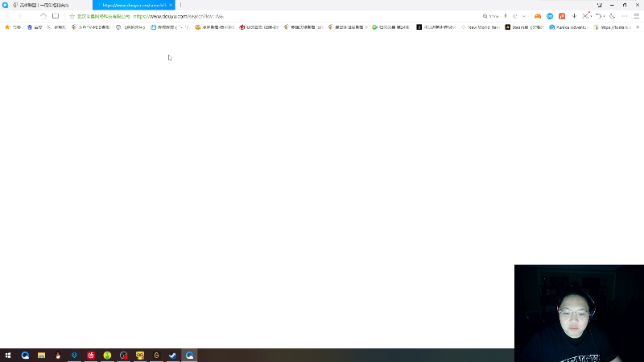
Task: Open QQ browser pinned beside Start
Action: pos(25,356)
